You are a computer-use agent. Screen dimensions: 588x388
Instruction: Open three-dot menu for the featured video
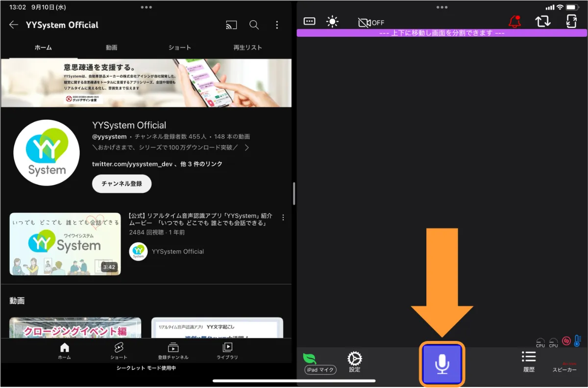283,217
